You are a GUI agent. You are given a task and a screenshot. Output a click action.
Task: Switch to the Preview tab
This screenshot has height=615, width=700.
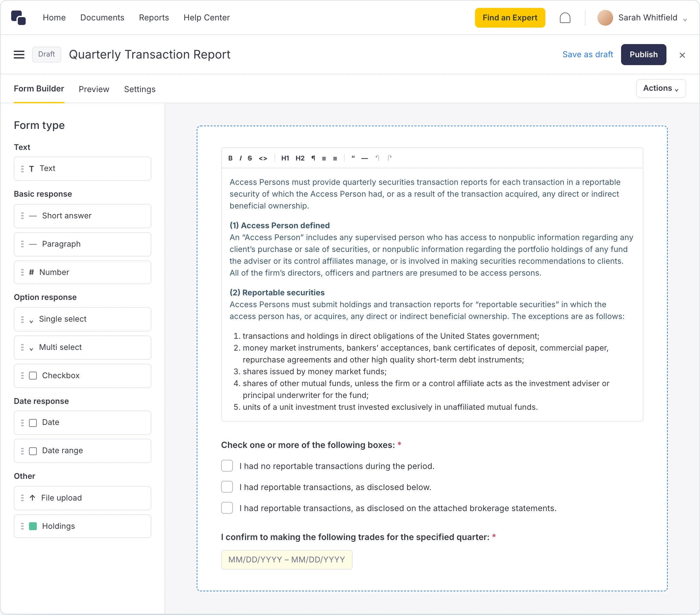pyautogui.click(x=94, y=89)
